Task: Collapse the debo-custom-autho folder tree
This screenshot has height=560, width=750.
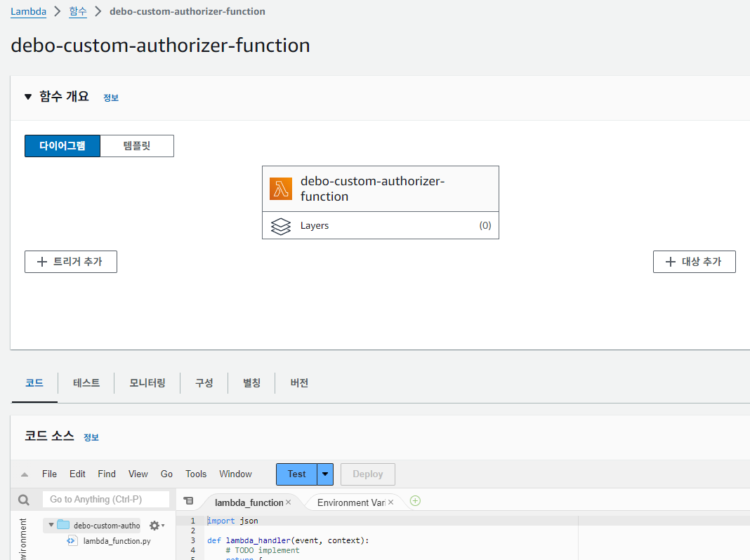Action: pyautogui.click(x=51, y=525)
